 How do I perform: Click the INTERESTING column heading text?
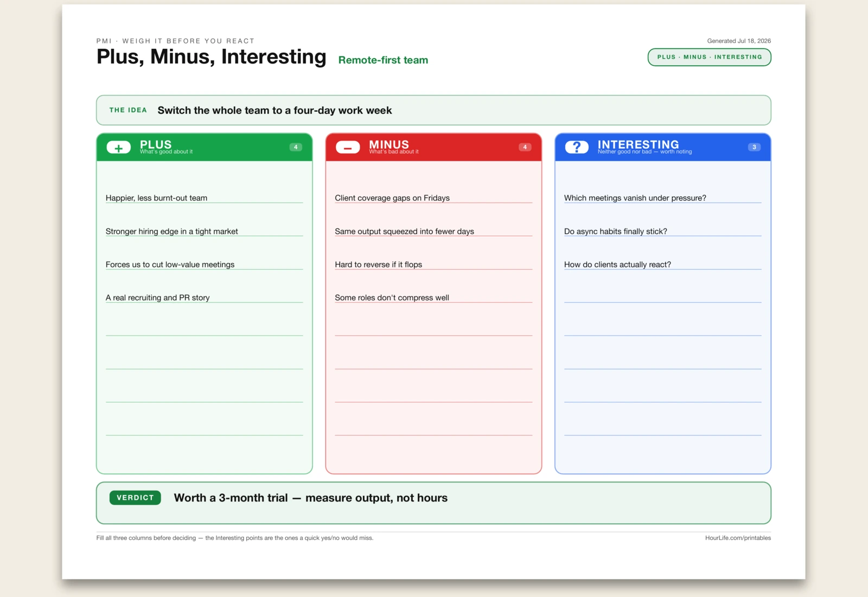(x=639, y=144)
